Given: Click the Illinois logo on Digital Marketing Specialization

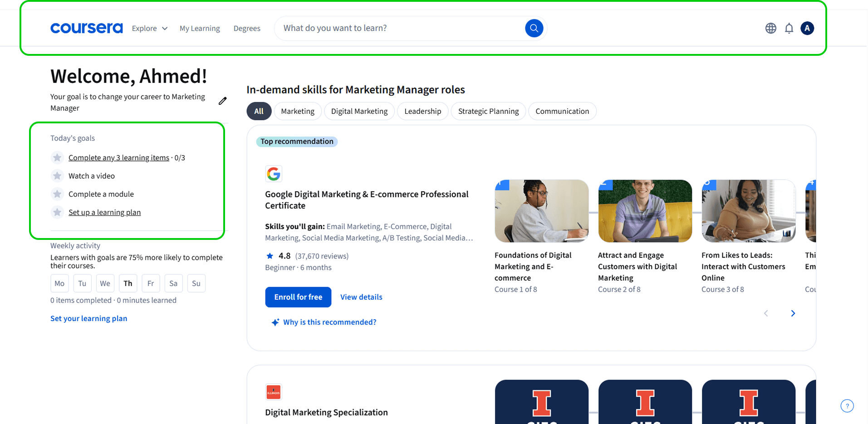Looking at the screenshot, I should click(274, 392).
